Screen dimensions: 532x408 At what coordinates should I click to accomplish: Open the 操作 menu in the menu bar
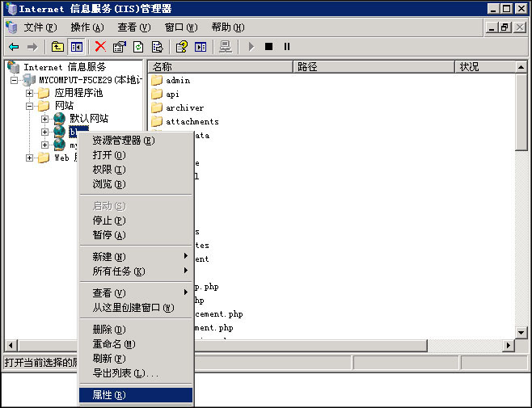(87, 27)
